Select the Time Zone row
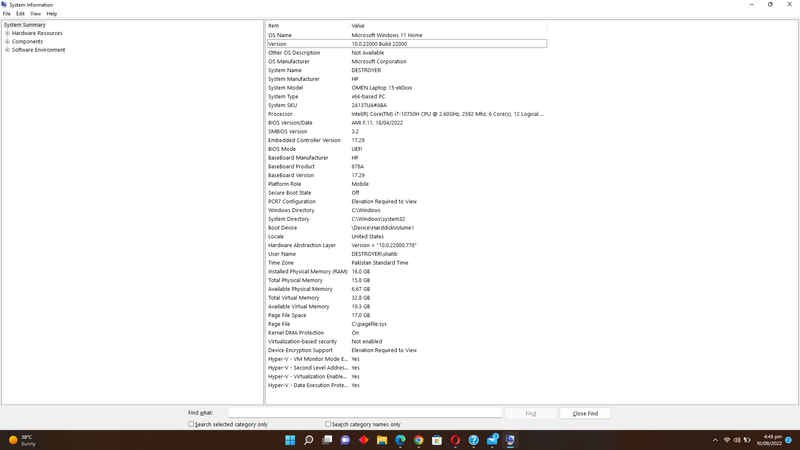Image resolution: width=800 pixels, height=450 pixels. [x=407, y=263]
